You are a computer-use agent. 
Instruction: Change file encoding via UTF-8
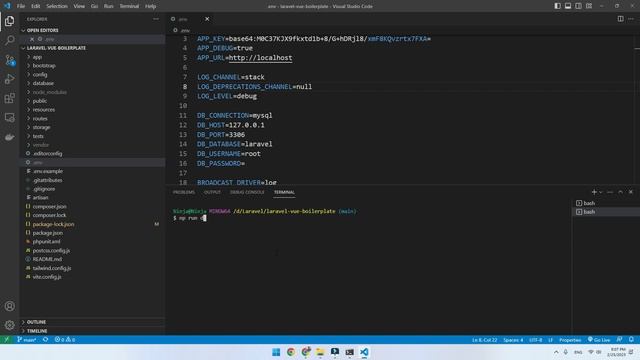coord(536,340)
